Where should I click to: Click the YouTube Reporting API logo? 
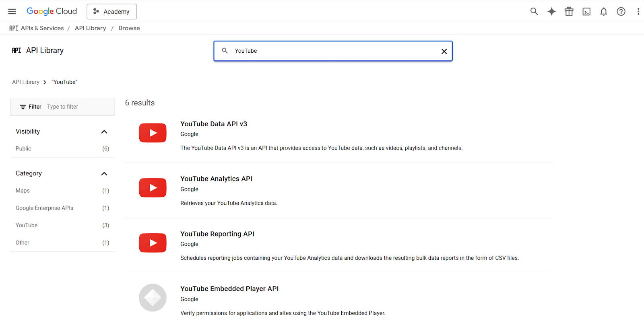pos(153,243)
